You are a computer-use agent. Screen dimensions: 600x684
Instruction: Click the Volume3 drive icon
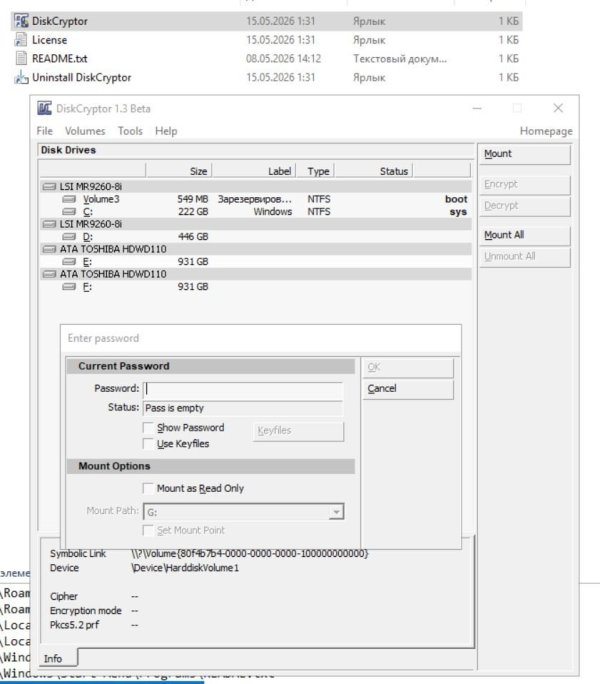point(69,199)
